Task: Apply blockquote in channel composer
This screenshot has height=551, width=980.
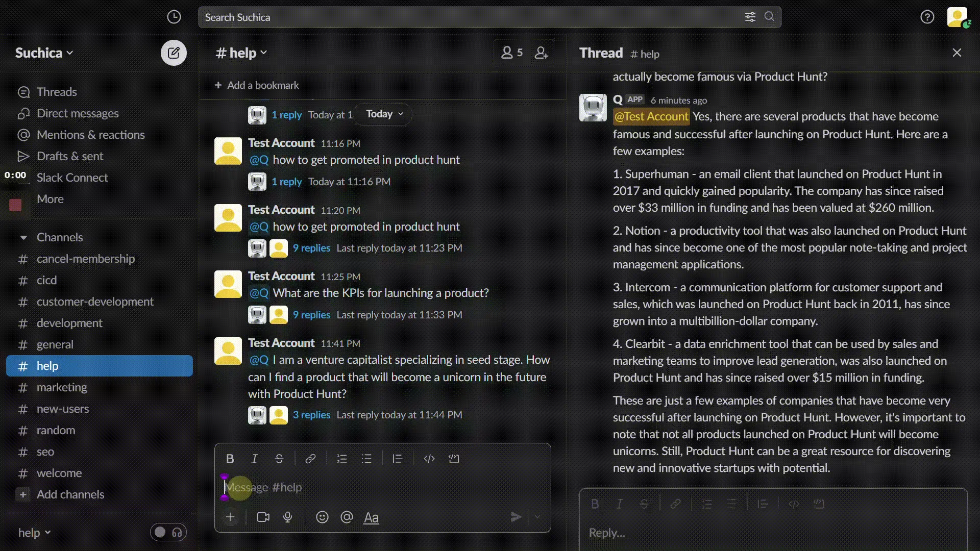Action: click(397, 459)
